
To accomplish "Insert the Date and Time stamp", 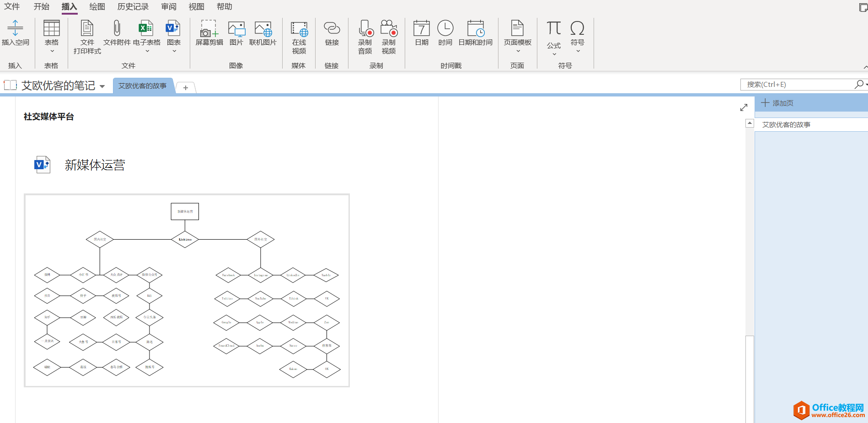I will 475,29.
